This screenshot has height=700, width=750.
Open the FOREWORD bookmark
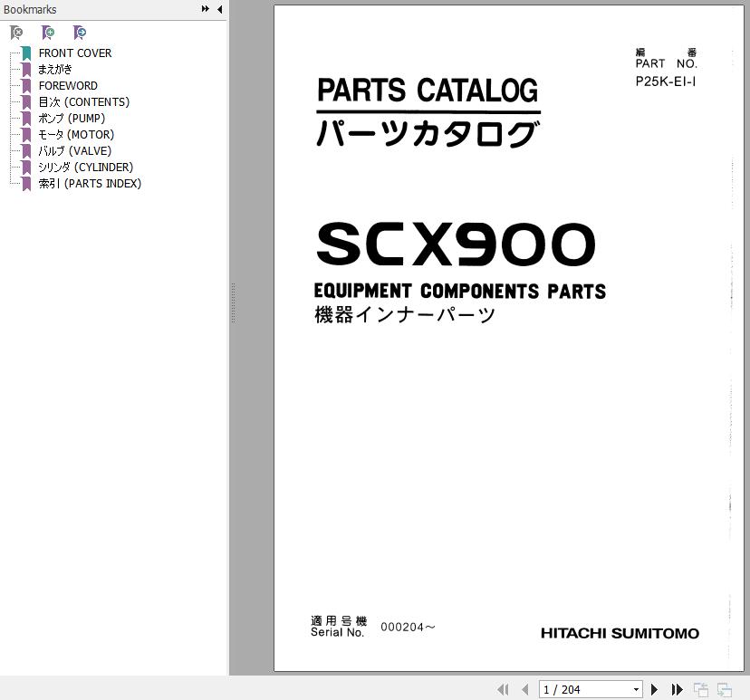click(68, 86)
